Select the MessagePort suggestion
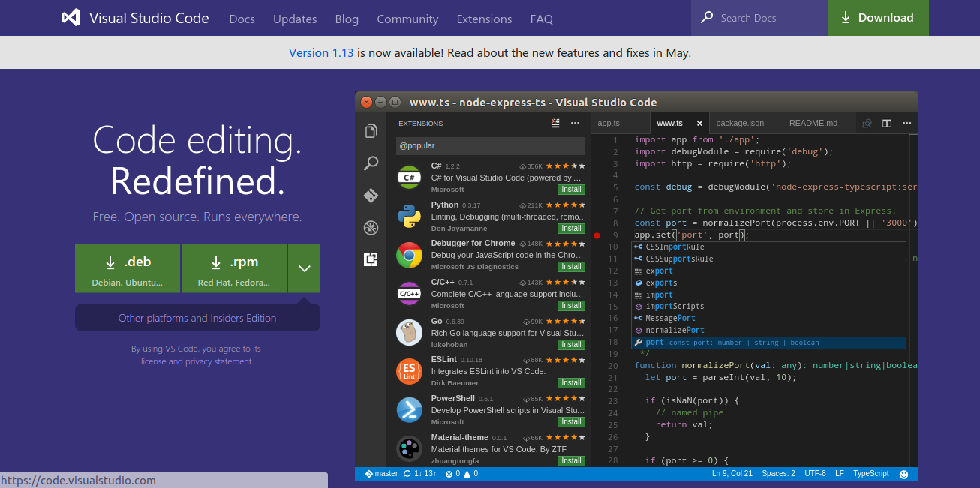The image size is (980, 488). pyautogui.click(x=769, y=318)
